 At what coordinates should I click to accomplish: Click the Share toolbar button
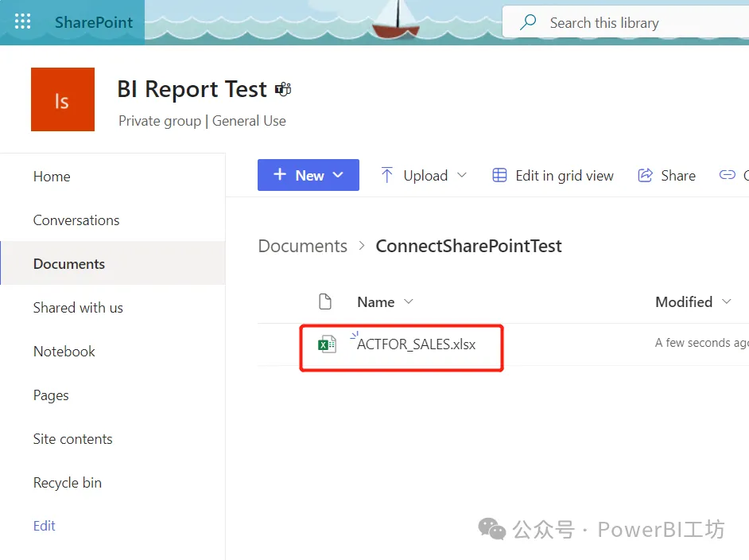pos(667,175)
